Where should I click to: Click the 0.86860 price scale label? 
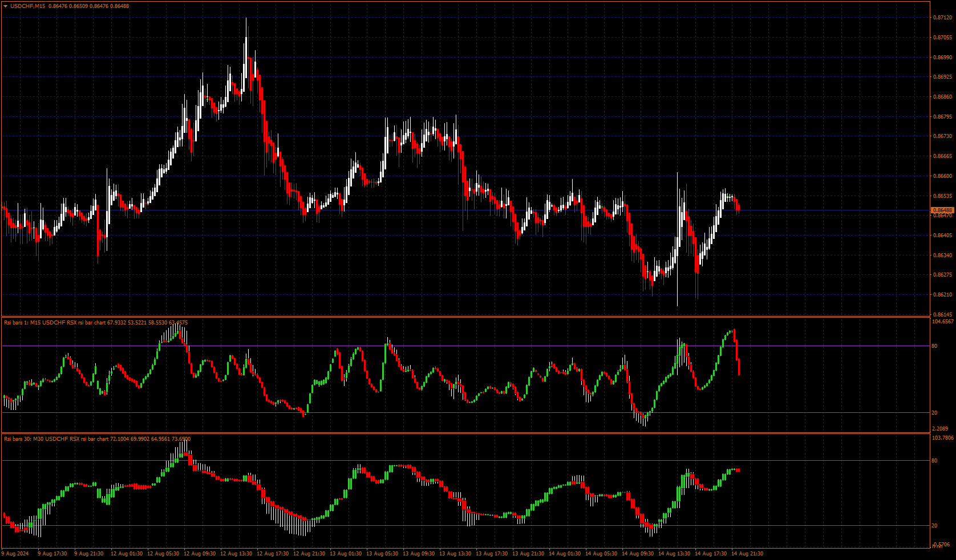[x=942, y=97]
